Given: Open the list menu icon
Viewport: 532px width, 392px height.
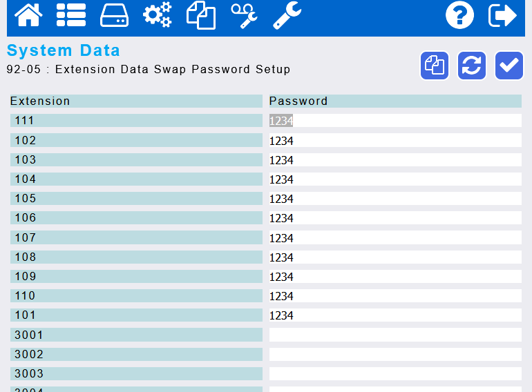Looking at the screenshot, I should point(71,15).
